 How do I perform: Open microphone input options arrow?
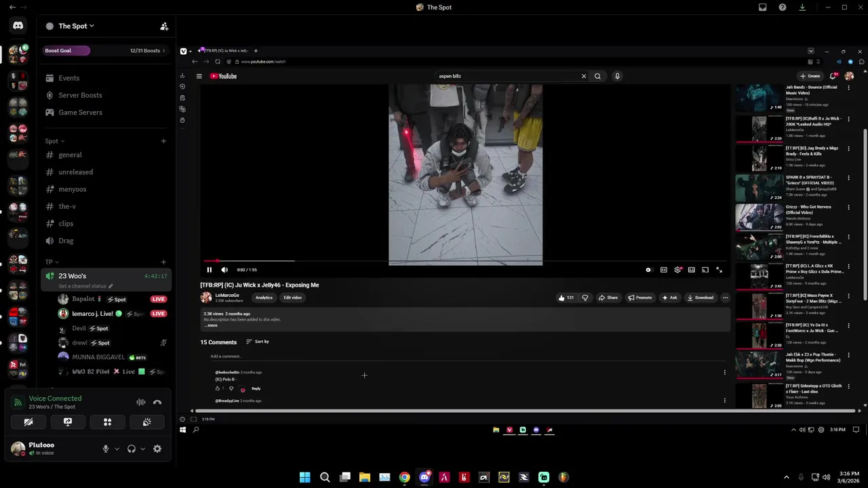click(117, 449)
